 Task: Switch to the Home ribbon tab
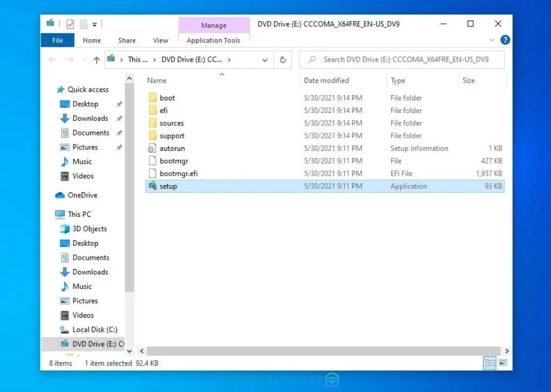[x=92, y=41]
